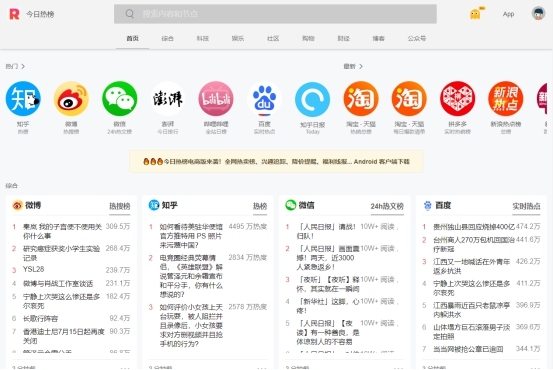Image resolution: width=553 pixels, height=370 pixels.
Task: Switch to the 公众号 tab
Action: [417, 38]
